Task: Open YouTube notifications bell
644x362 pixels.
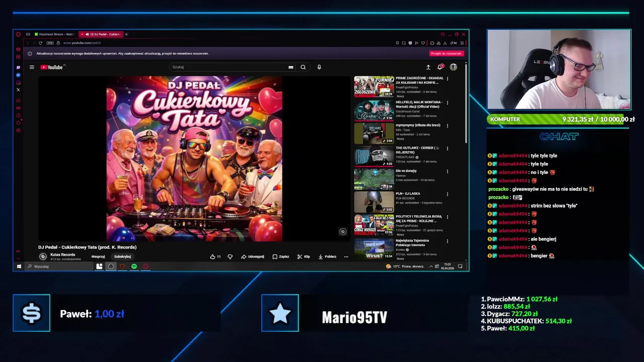Action: [x=440, y=67]
